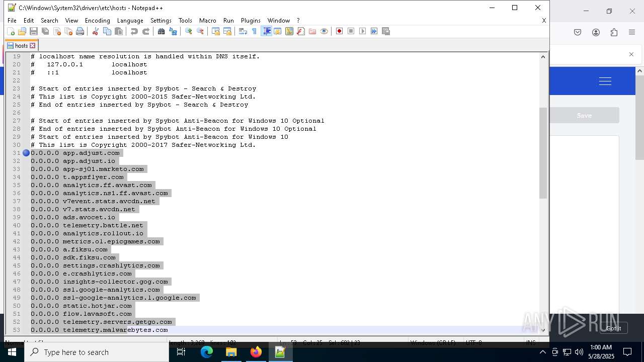Screen dimensions: 644x362
Task: Open the Function List toolbar icon
Action: pyautogui.click(x=301, y=31)
